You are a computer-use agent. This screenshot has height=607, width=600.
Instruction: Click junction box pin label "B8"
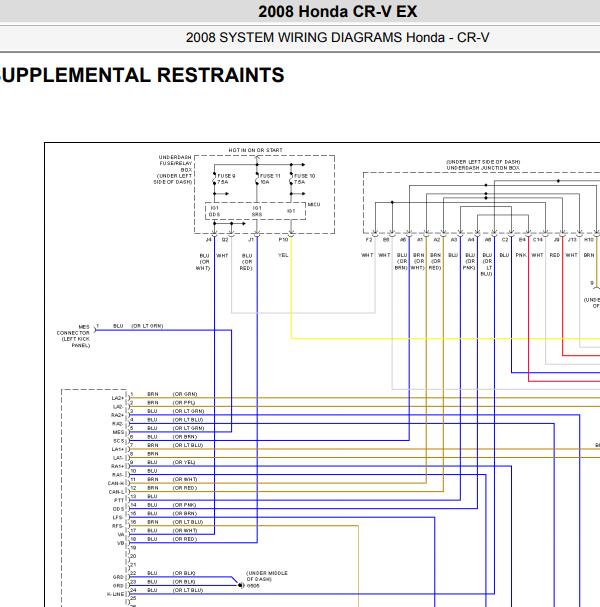coord(386,240)
